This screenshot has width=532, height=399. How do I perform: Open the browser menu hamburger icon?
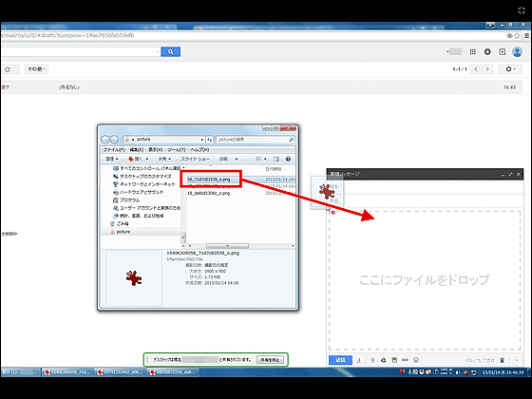coord(527,36)
